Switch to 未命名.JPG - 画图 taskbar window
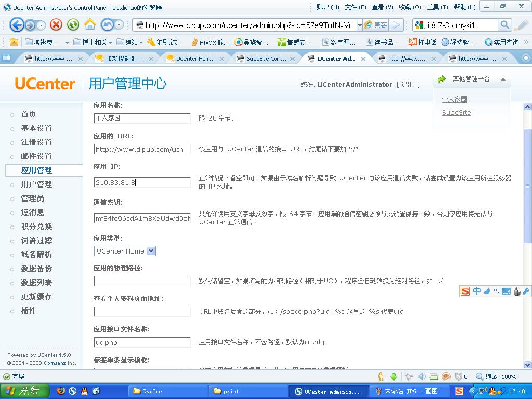 [409, 392]
